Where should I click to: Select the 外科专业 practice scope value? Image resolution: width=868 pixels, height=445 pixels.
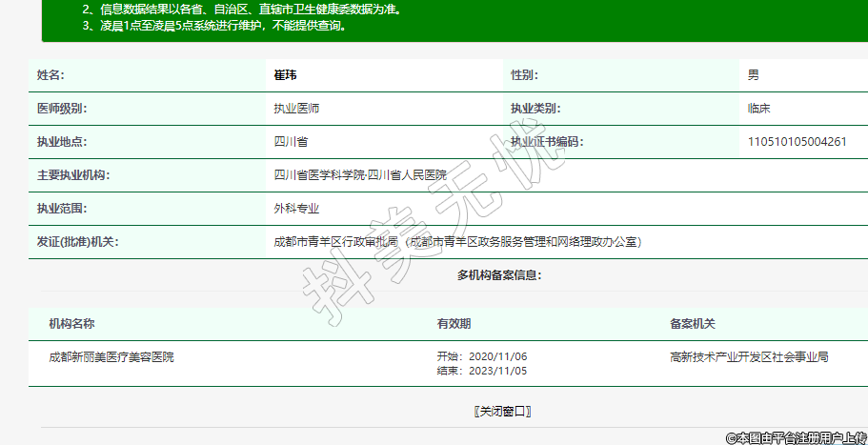click(x=296, y=209)
